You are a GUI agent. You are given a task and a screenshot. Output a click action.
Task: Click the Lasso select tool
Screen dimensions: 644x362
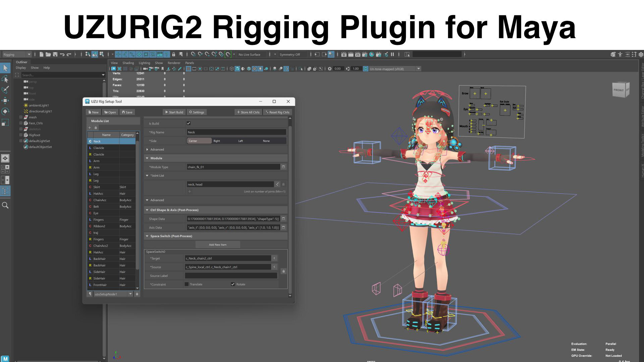point(5,79)
